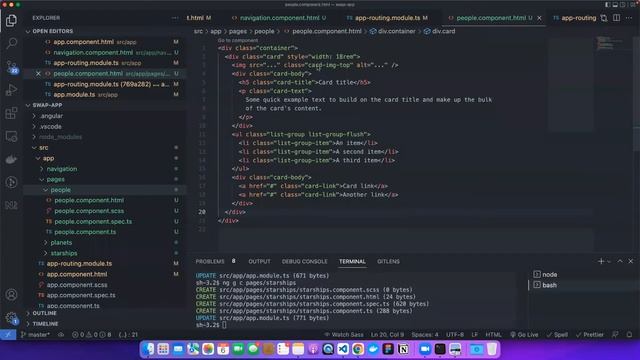Synchronize changes icon beside master branch

point(61,335)
